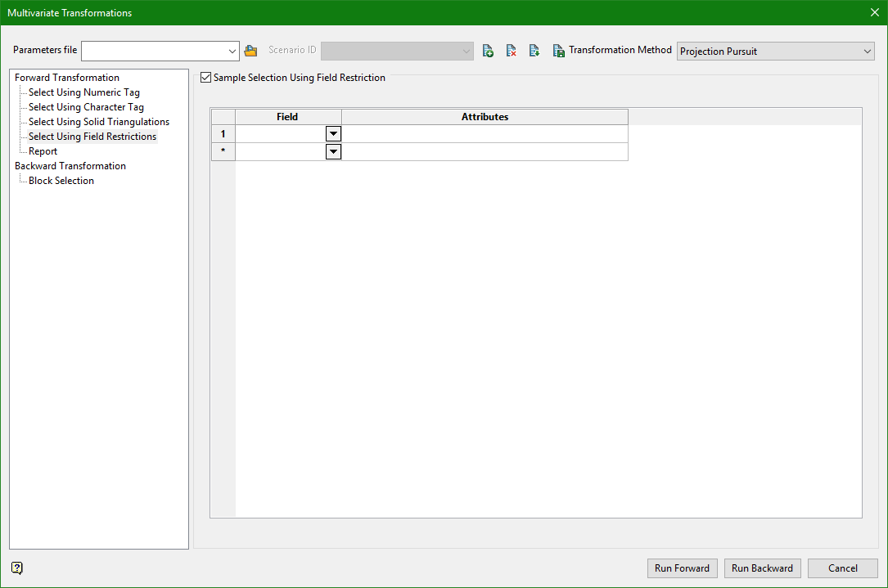This screenshot has width=888, height=588.
Task: Click the delete scenario icon with red X
Action: click(x=511, y=51)
